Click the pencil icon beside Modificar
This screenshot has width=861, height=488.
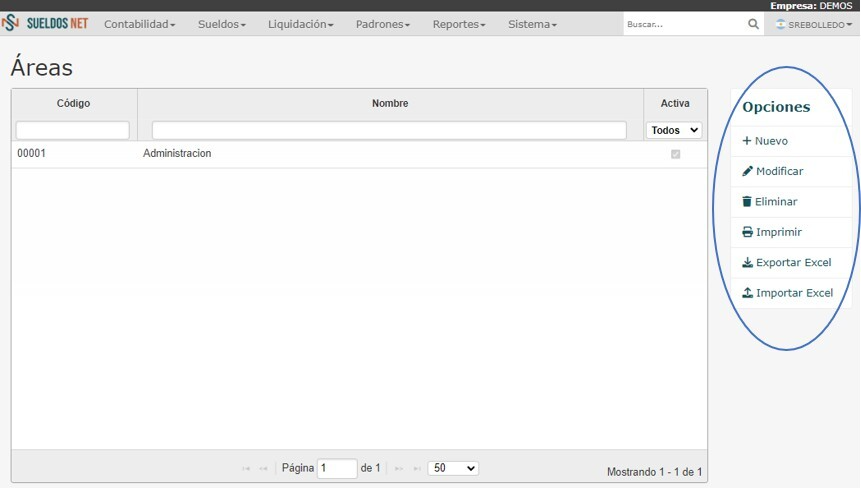pos(747,171)
